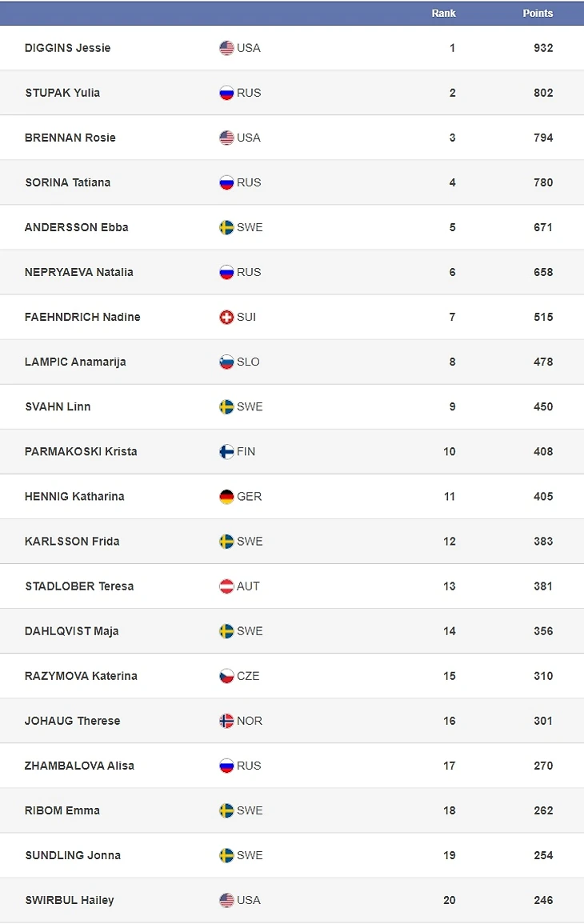Screen dimensions: 584x924
Task: Click the Swedish flag beside ANDERSSON Ebba
Action: click(x=226, y=227)
